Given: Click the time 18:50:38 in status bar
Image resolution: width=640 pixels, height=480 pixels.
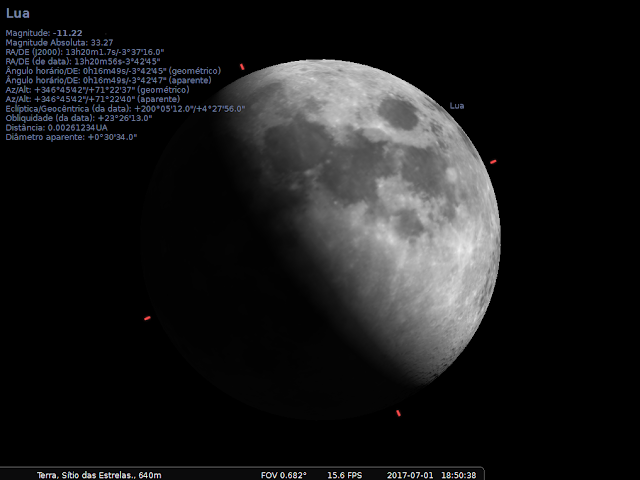Looking at the screenshot, I should coord(459,475).
